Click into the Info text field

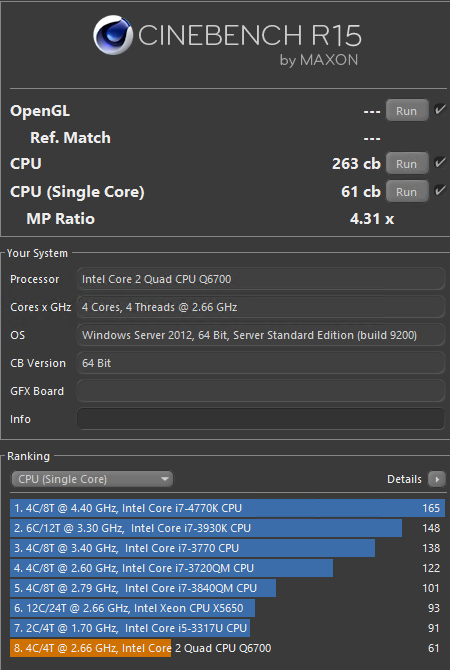pyautogui.click(x=261, y=419)
